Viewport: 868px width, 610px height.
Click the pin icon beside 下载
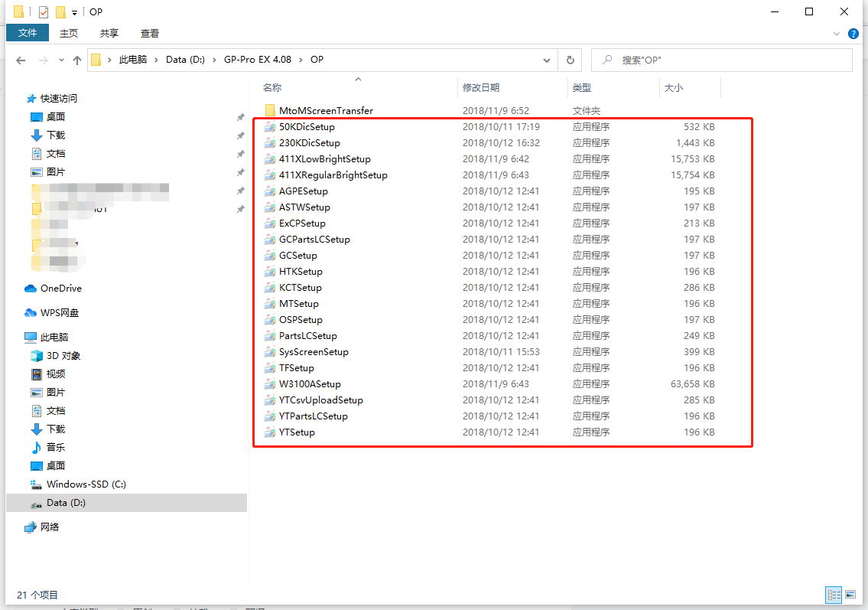coord(240,135)
